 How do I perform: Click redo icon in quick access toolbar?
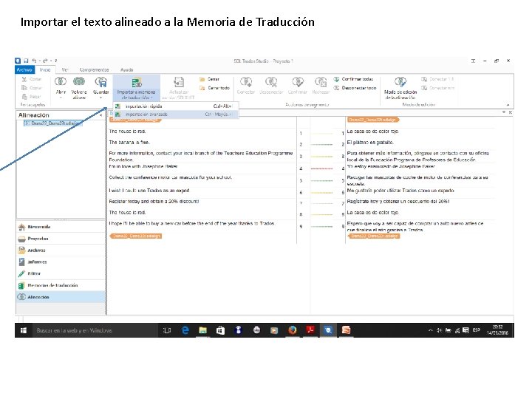(x=45, y=61)
